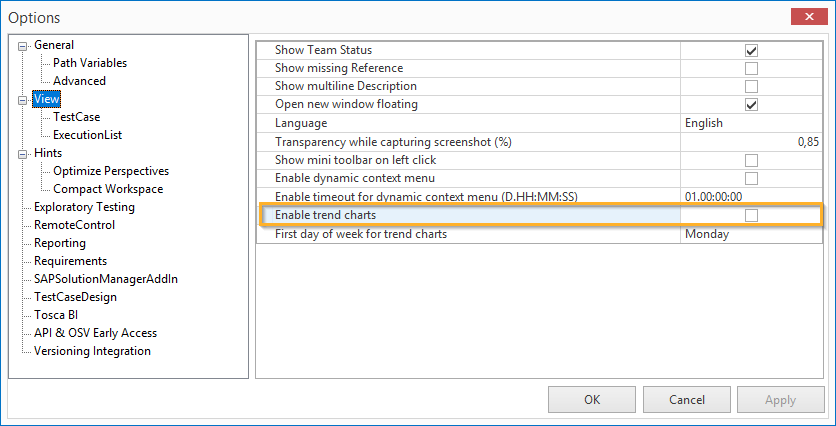The height and width of the screenshot is (426, 836).
Task: Open the Language value set to English
Action: [751, 123]
